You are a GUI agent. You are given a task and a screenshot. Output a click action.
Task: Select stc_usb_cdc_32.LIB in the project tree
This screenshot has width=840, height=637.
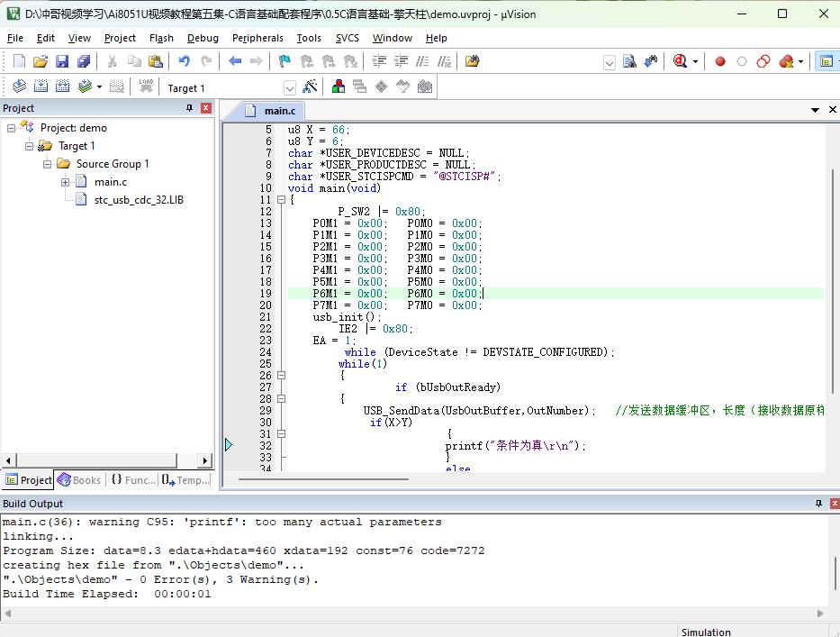[x=139, y=200]
